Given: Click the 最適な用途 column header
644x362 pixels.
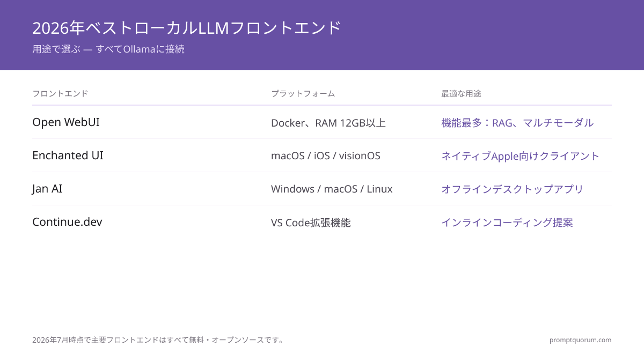Looking at the screenshot, I should click(461, 93).
